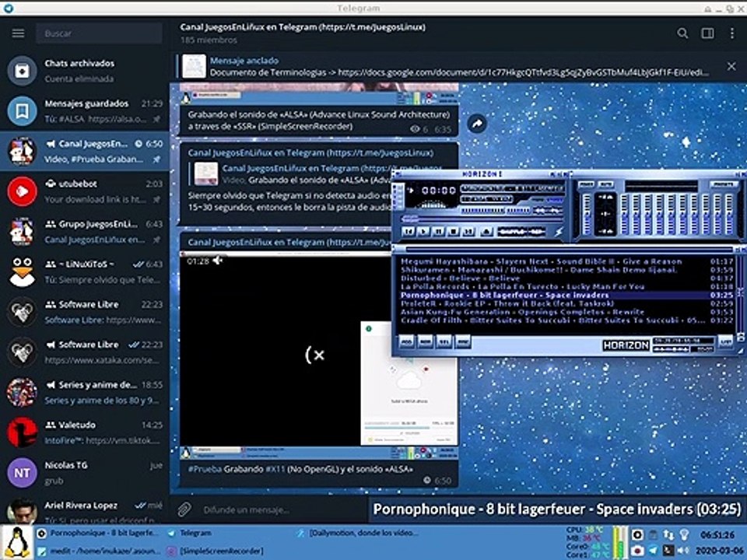The width and height of the screenshot is (747, 560).
Task: Open the playlist Sel menu button
Action: 444,342
